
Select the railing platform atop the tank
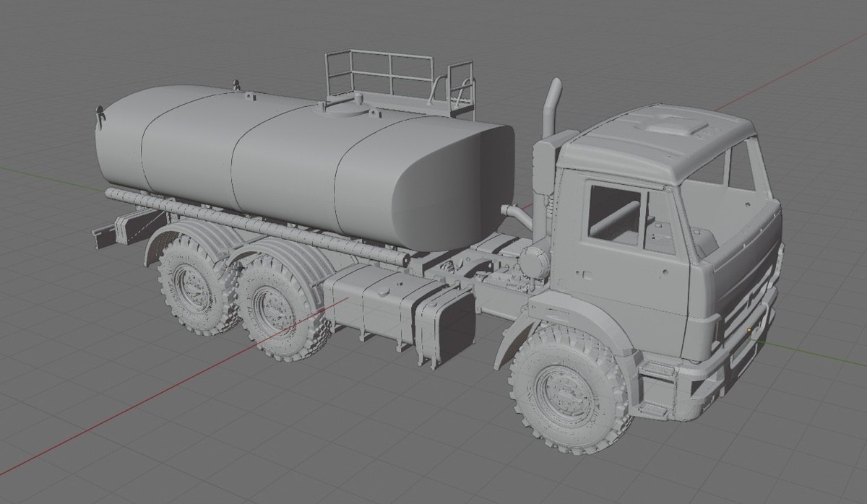(400, 84)
